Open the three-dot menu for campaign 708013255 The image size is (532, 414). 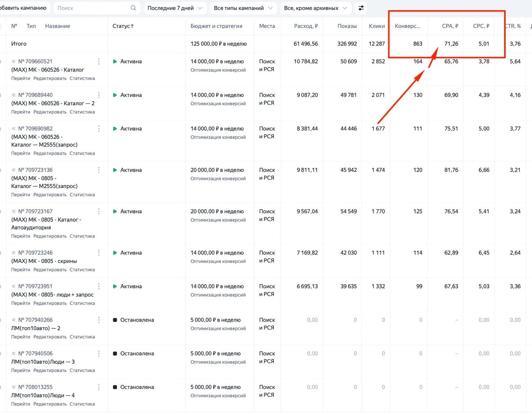(x=99, y=387)
